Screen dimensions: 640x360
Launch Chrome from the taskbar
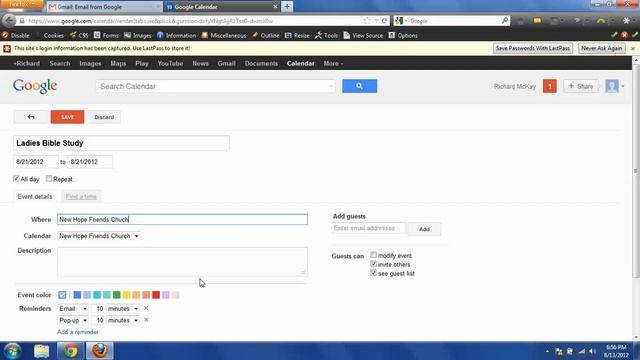(x=71, y=351)
